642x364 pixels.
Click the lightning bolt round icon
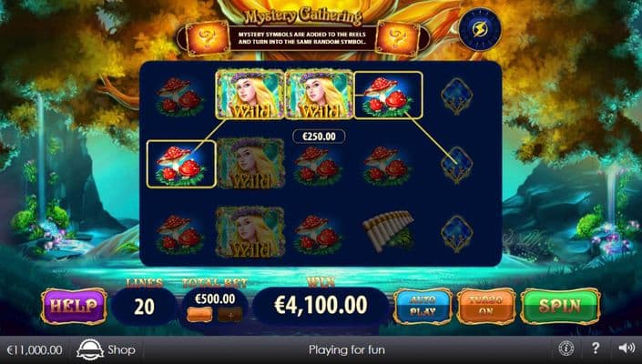pyautogui.click(x=480, y=29)
